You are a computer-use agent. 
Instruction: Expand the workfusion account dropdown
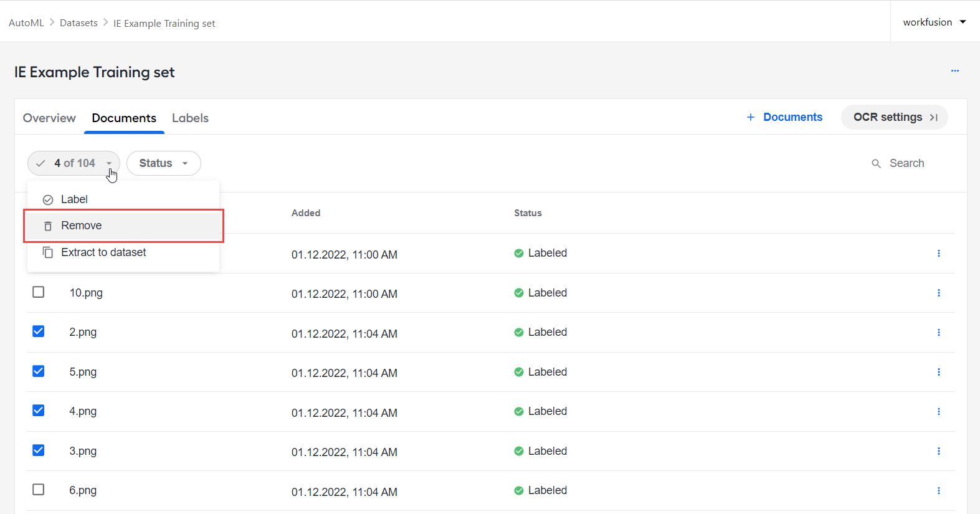click(x=935, y=22)
